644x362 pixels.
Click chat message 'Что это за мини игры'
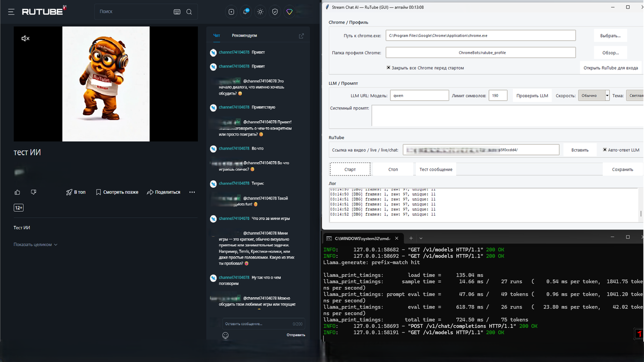[x=270, y=219]
